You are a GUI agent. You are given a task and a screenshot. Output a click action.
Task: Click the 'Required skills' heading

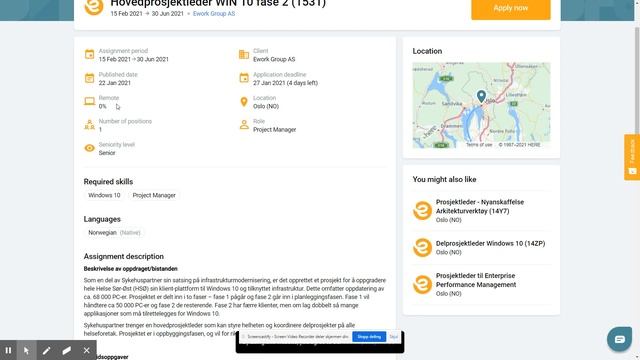click(x=108, y=182)
